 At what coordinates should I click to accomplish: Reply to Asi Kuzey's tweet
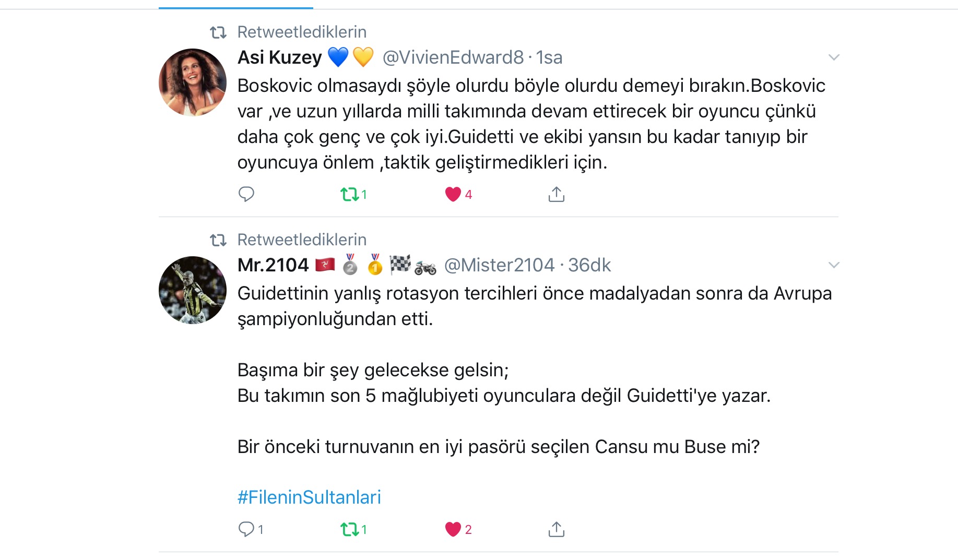pos(246,194)
